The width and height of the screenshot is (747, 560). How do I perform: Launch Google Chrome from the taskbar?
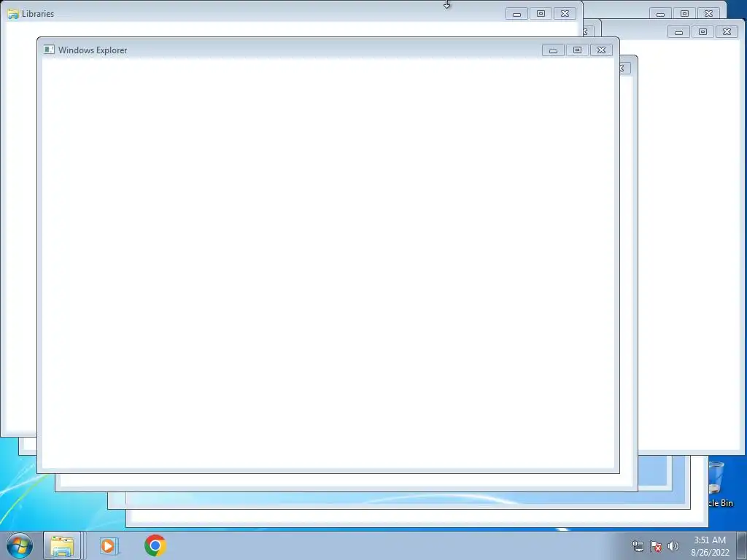click(155, 545)
